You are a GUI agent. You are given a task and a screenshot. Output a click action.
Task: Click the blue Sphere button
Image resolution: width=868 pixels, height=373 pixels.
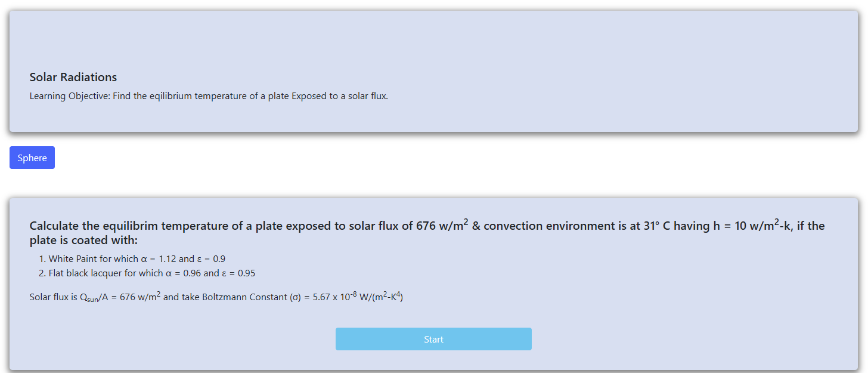click(x=32, y=158)
